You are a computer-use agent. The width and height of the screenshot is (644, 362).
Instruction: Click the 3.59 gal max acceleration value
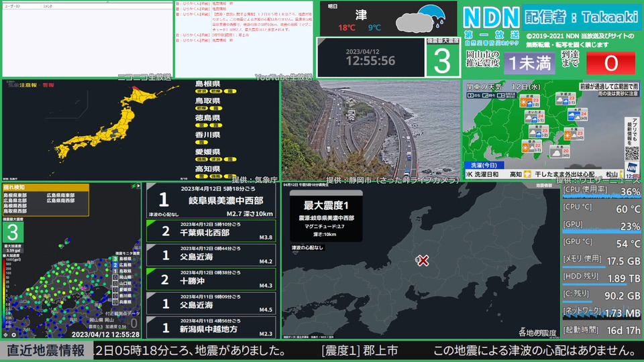click(13, 250)
